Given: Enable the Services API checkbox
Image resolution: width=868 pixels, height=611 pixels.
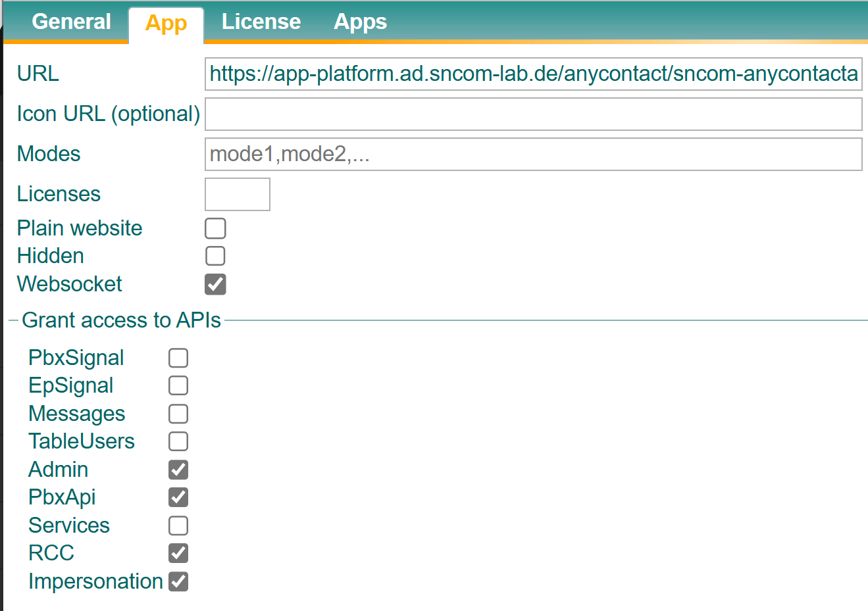Looking at the screenshot, I should (x=178, y=525).
